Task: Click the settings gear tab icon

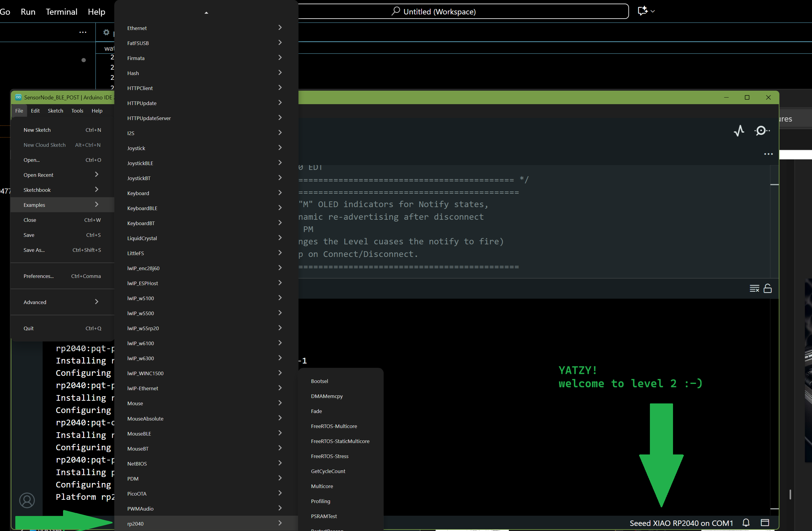Action: point(107,32)
